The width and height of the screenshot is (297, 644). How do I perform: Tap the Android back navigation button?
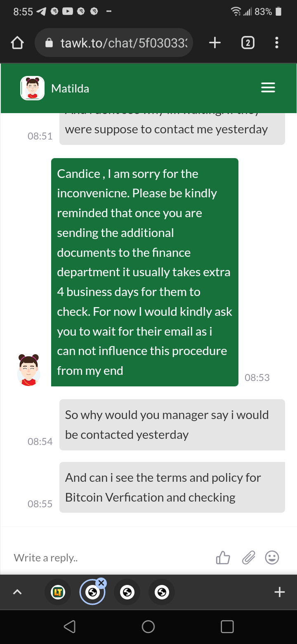tap(70, 627)
